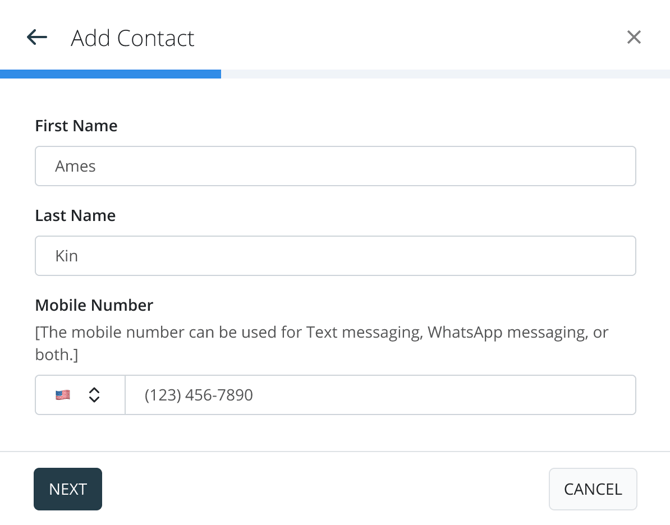
Task: Click the back arrow beside Add Contact
Action: 37,38
